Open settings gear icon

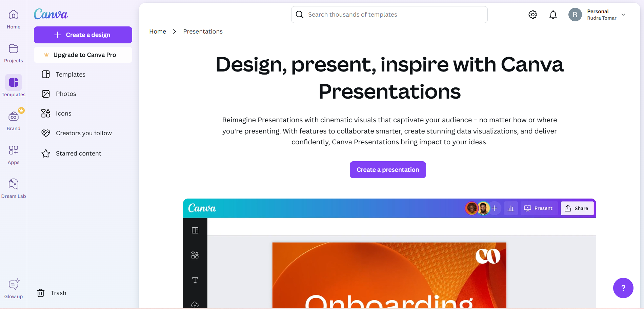click(533, 15)
